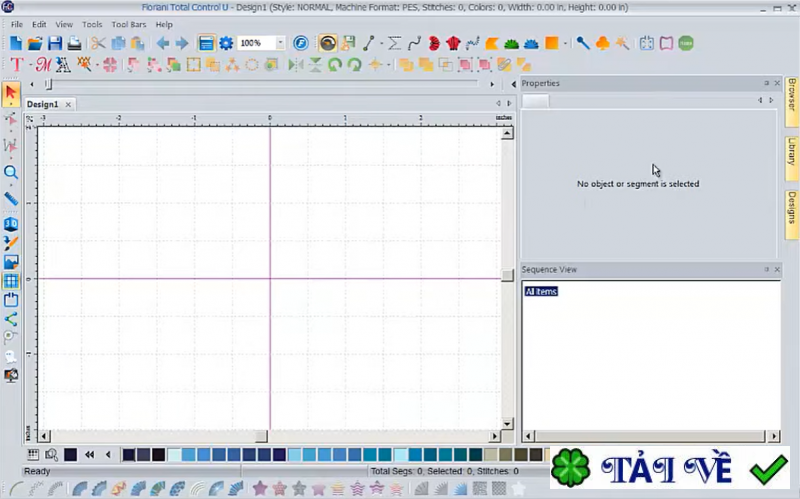Viewport: 800px width, 499px height.
Task: Click the round blue F icon
Action: pos(301,43)
